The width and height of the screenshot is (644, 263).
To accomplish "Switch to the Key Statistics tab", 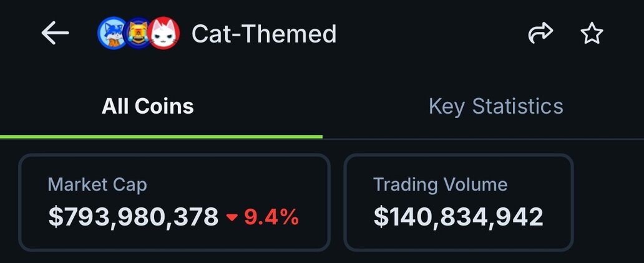I will [495, 106].
